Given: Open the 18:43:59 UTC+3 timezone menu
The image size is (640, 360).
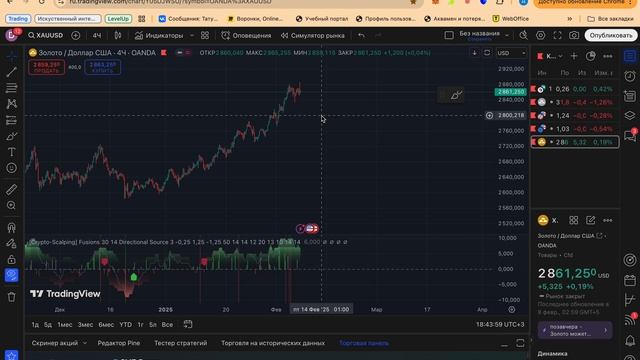Looking at the screenshot, I should tap(500, 324).
